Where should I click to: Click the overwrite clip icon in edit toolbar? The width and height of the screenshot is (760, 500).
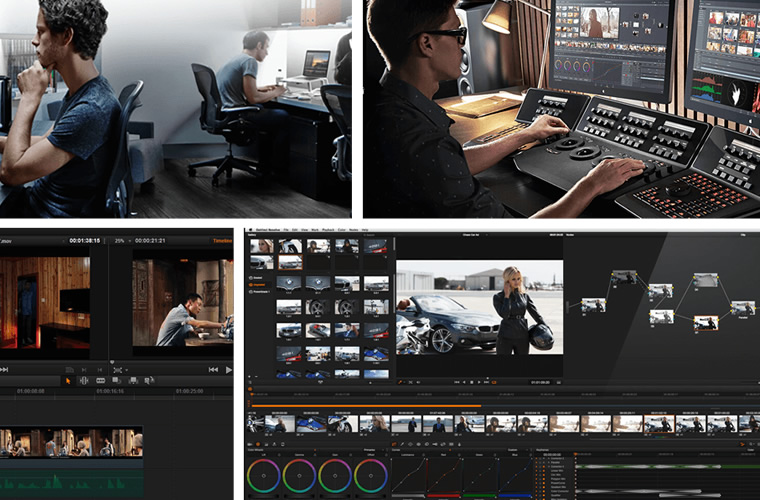[x=134, y=380]
